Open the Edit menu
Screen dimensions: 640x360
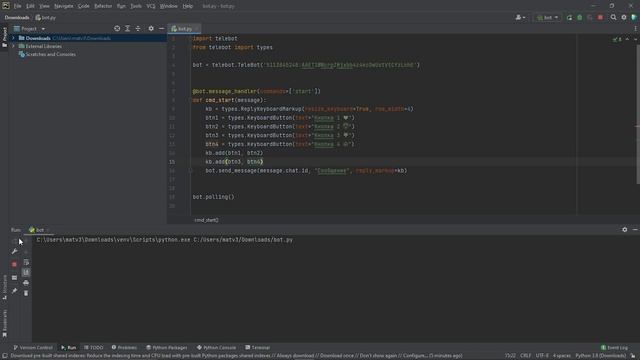pos(31,6)
